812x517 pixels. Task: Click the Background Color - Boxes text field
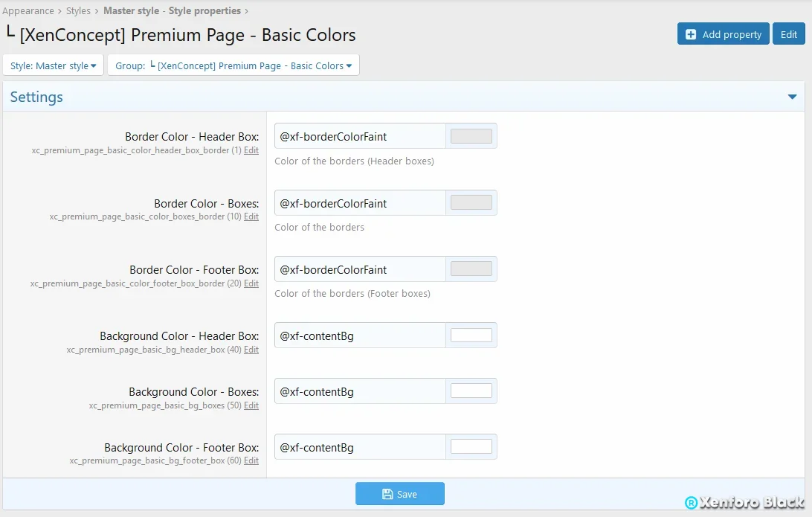pos(360,391)
